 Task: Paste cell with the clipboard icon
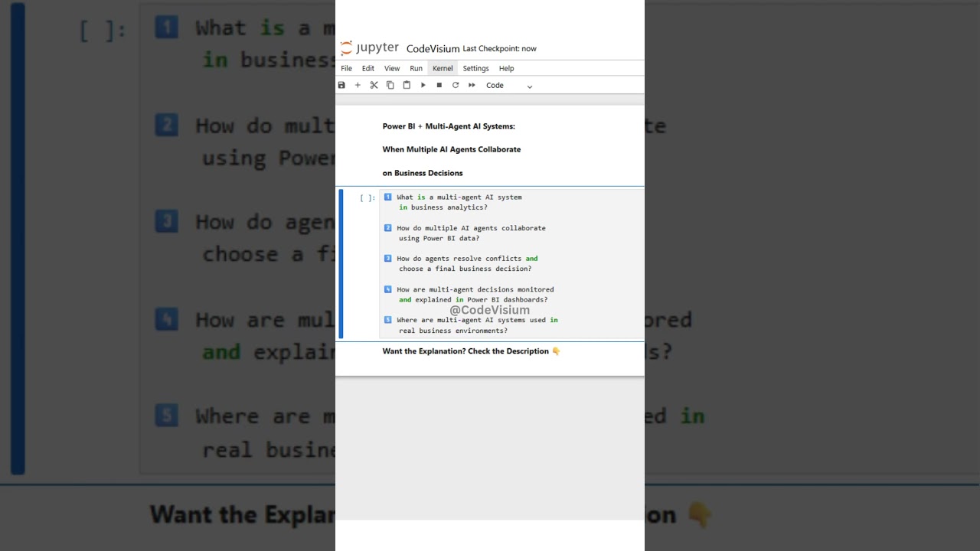[x=407, y=85]
